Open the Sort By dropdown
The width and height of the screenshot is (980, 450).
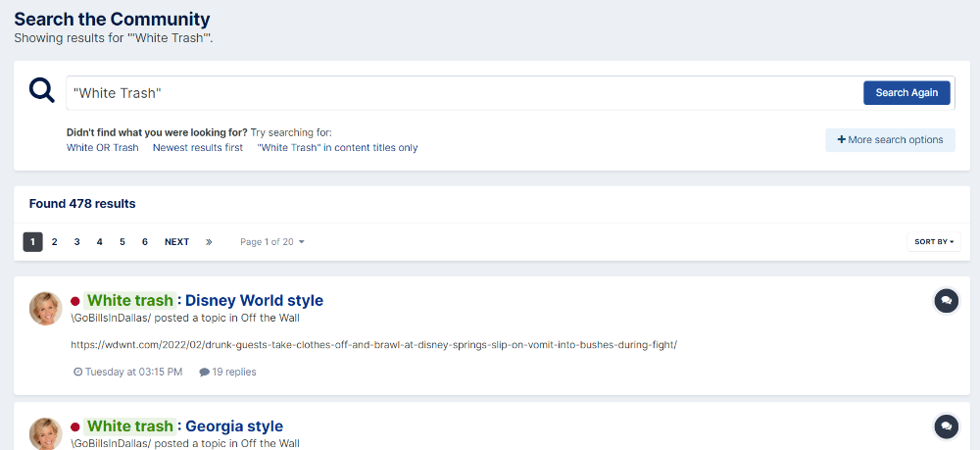tap(934, 242)
